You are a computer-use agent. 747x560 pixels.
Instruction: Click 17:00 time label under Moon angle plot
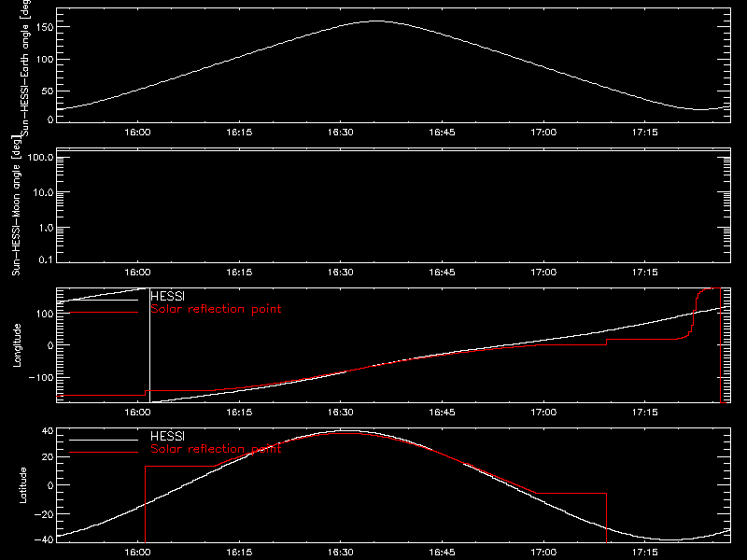(543, 273)
